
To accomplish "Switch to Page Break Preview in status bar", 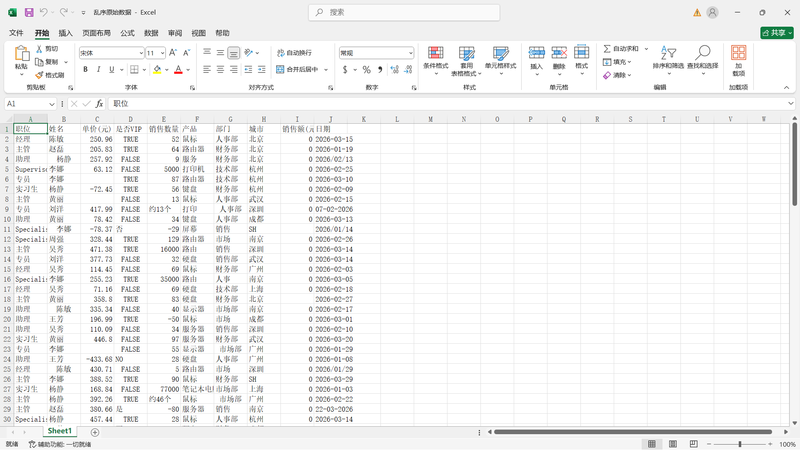I will (x=693, y=444).
